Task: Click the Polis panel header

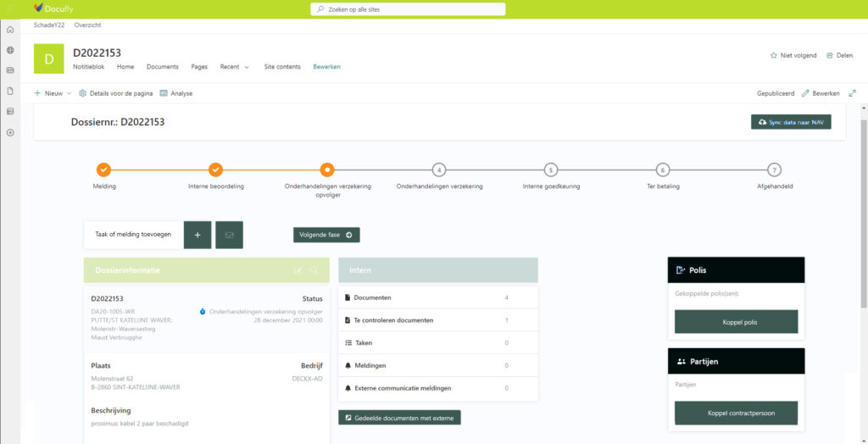Action: [x=737, y=270]
